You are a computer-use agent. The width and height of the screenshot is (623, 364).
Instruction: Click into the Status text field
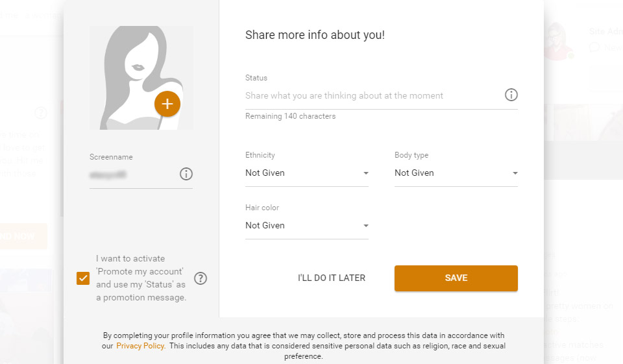(x=370, y=96)
